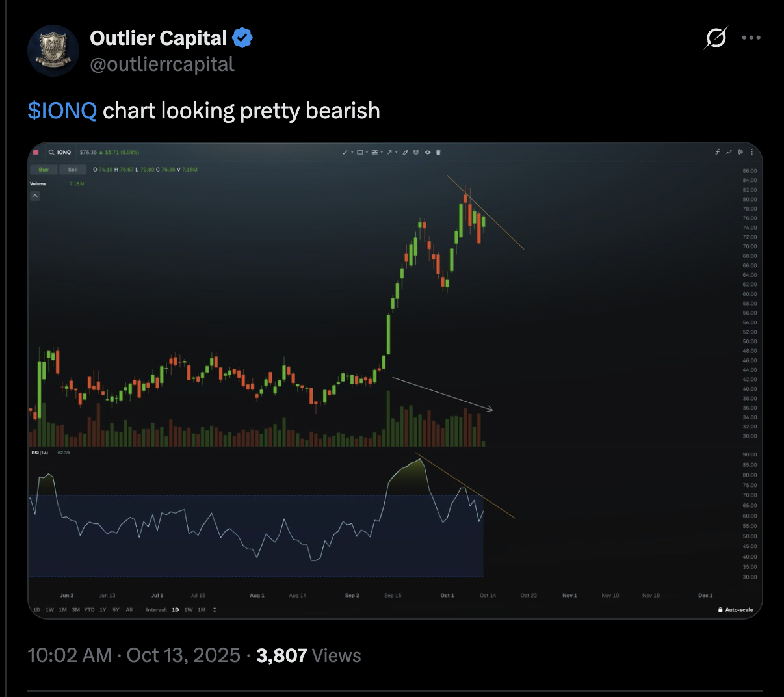This screenshot has width=784, height=697.
Task: Collapse the Volume indicator panel chevron
Action: 35,196
